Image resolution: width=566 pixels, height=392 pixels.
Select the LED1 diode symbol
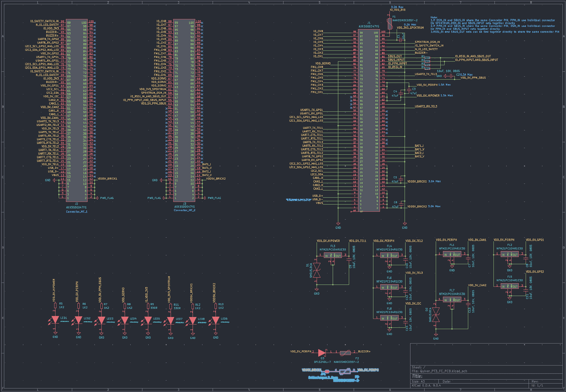(x=55, y=320)
